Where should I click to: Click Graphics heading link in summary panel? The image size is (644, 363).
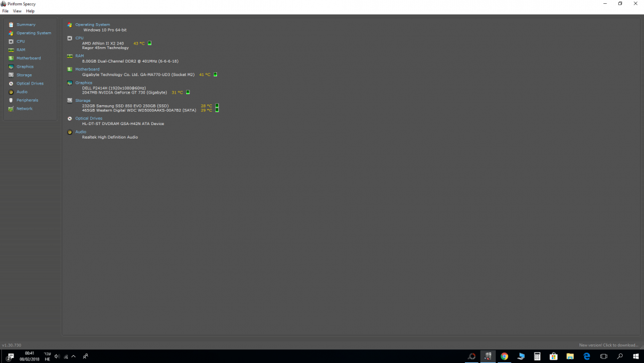pos(84,83)
